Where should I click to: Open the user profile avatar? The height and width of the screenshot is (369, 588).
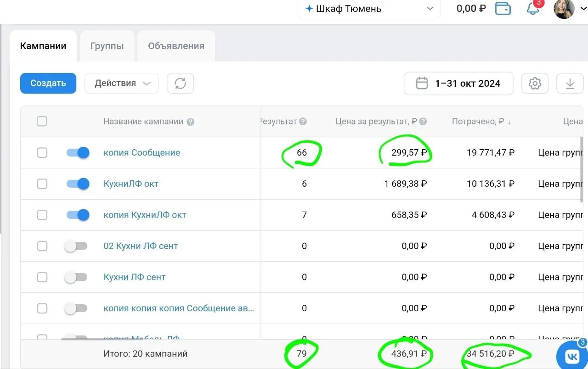point(564,9)
